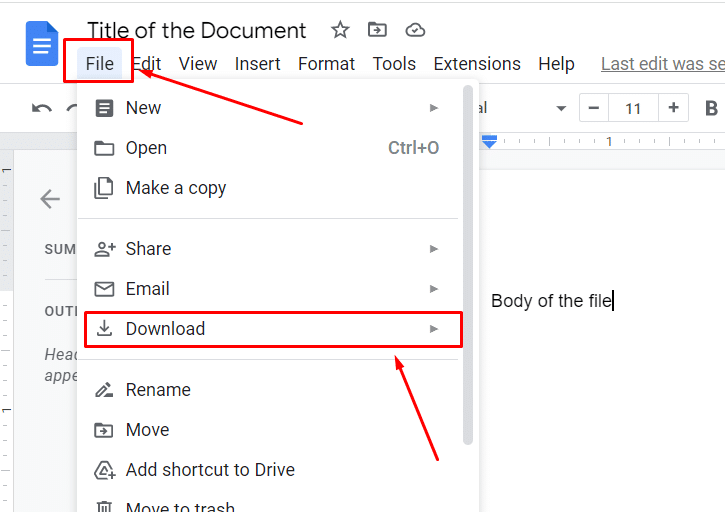
Task: Choose New from the File menu
Action: click(270, 108)
